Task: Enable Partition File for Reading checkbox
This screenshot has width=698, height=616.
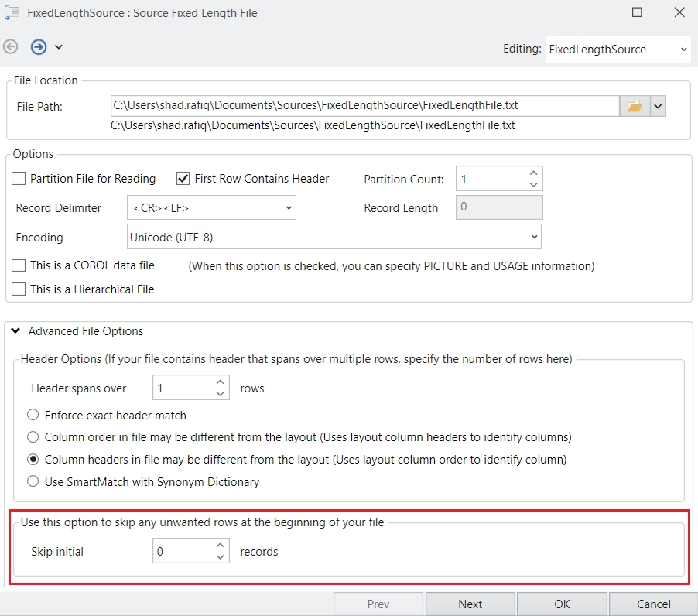Action: (19, 179)
